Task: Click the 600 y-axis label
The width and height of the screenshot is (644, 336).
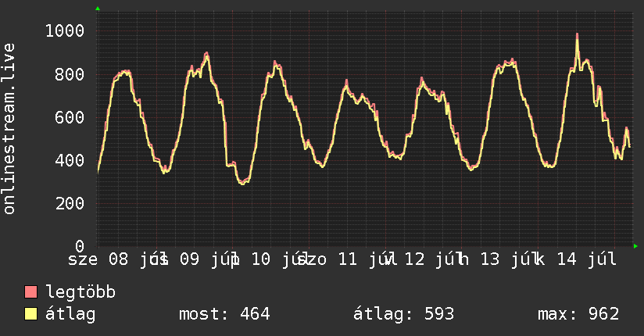Action: pyautogui.click(x=70, y=117)
